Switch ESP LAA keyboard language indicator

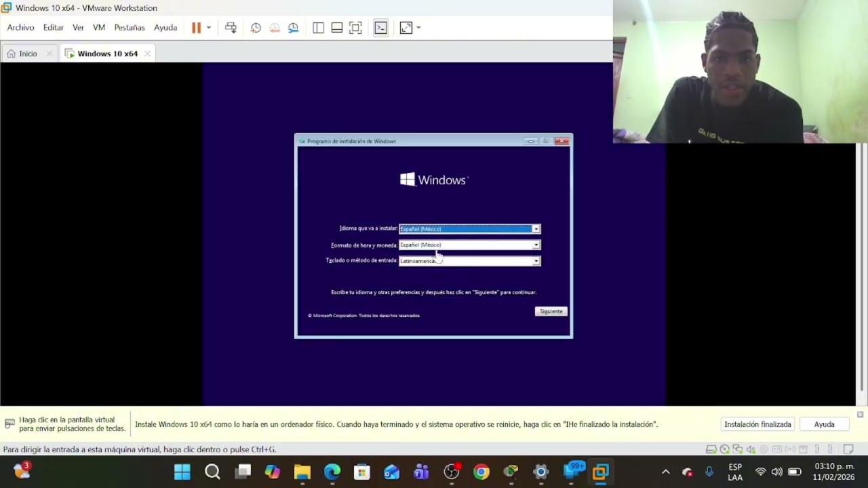735,472
